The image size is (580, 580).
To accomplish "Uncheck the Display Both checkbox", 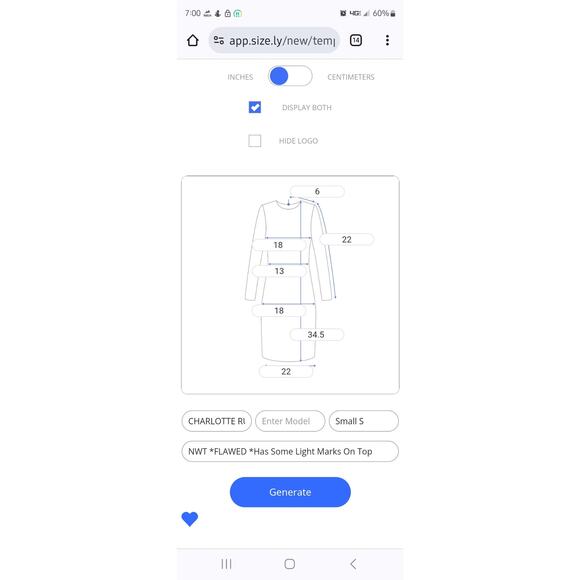I will (x=255, y=107).
